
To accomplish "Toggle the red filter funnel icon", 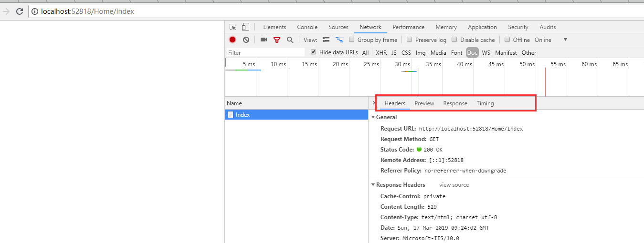I will 277,40.
